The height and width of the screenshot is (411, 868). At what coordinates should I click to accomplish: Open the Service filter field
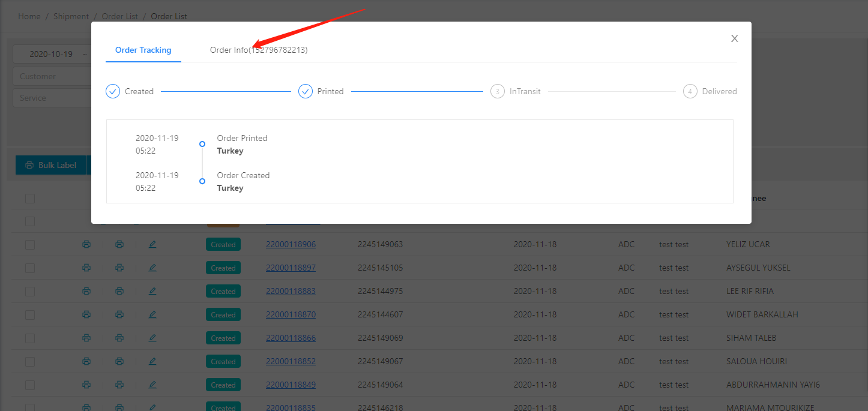[52, 98]
